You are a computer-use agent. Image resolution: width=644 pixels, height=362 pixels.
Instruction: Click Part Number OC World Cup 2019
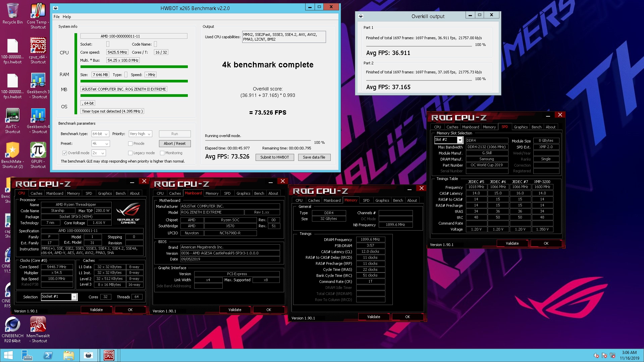pos(486,165)
